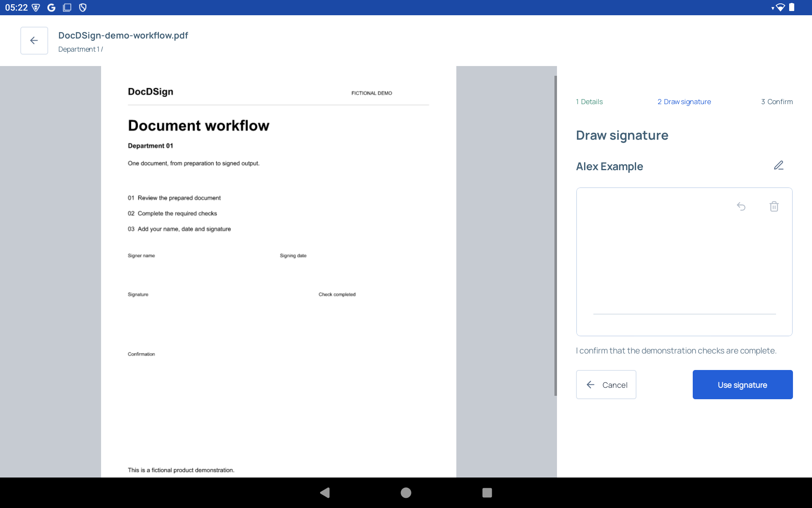Tap the 05:22 clock in the status bar
This screenshot has height=508, width=812.
[x=16, y=8]
